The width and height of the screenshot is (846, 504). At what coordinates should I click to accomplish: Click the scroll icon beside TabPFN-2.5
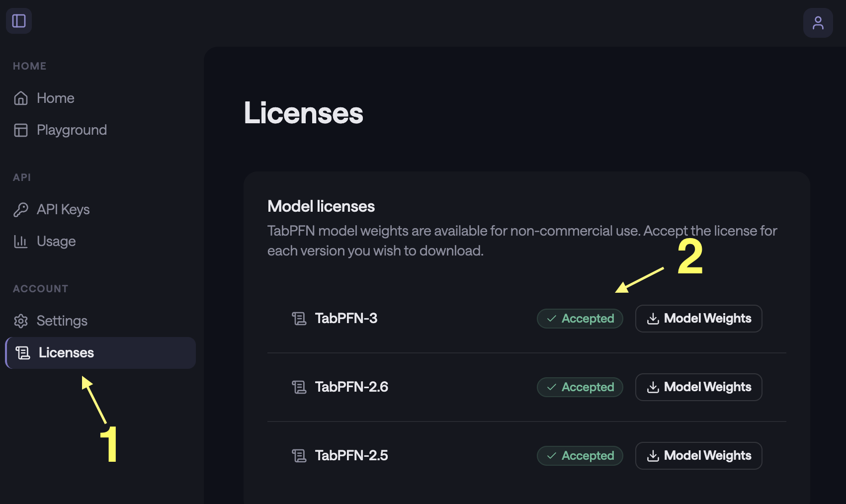click(299, 456)
